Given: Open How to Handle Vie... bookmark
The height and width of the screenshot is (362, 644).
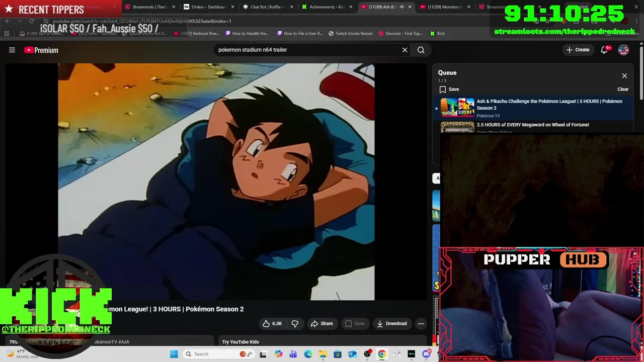Looking at the screenshot, I should [x=248, y=34].
